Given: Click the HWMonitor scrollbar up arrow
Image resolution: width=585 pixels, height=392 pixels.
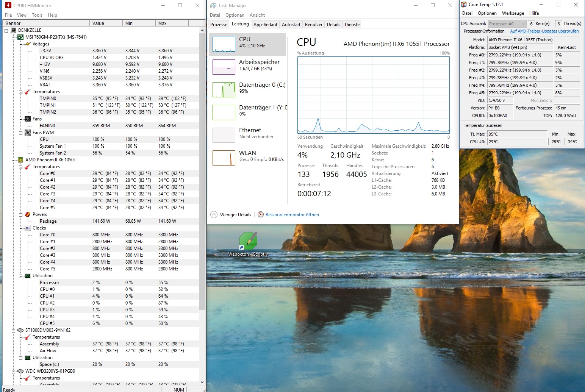Looking at the screenshot, I should coord(202,30).
